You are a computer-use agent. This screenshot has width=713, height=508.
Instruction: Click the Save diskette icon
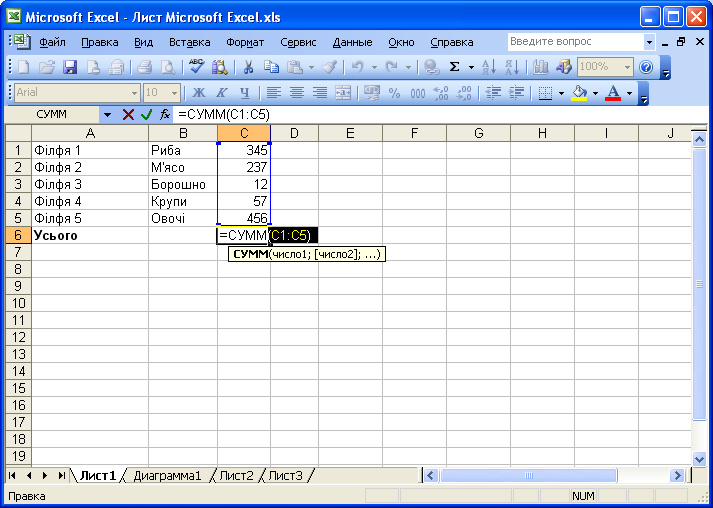pyautogui.click(x=70, y=68)
